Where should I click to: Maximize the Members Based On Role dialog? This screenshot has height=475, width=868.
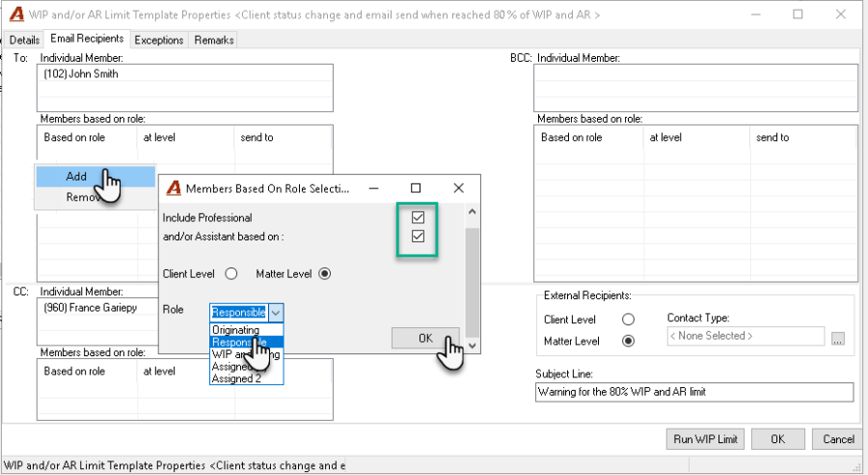point(416,188)
